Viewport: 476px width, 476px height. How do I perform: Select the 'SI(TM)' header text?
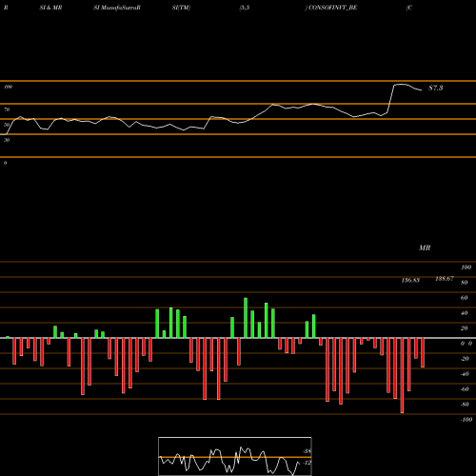pos(181,8)
